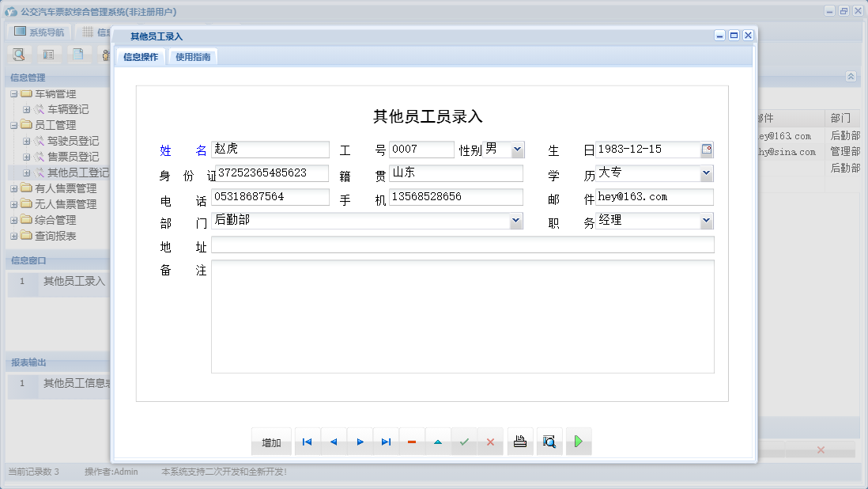868x489 pixels.
Task: Delete the current record
Action: click(412, 442)
